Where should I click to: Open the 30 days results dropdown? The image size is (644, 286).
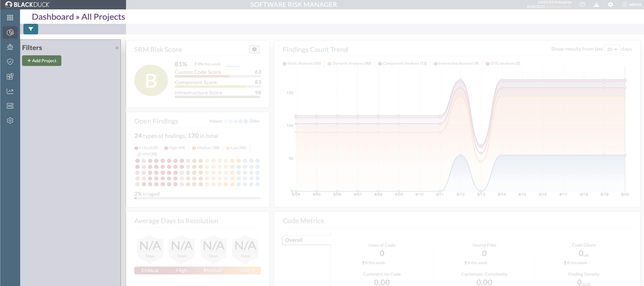click(612, 49)
